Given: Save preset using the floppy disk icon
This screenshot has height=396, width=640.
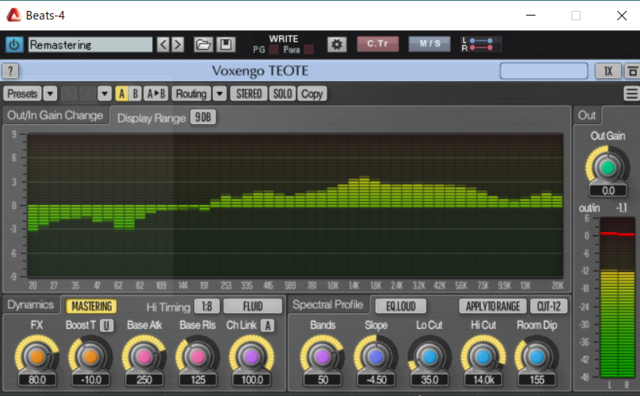Looking at the screenshot, I should click(226, 44).
